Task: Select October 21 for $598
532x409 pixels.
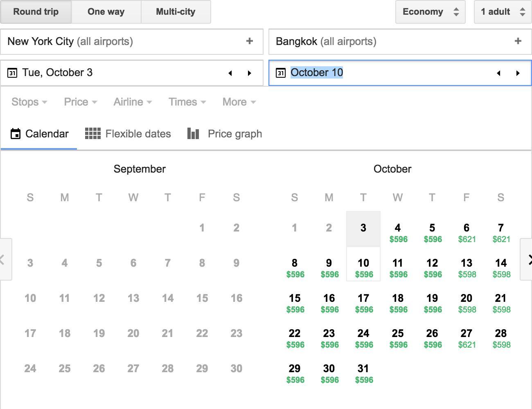Action: (x=501, y=303)
